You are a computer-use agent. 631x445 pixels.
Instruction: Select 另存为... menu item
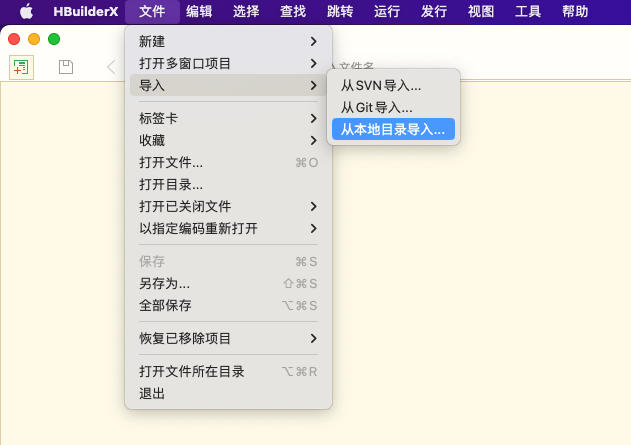[x=164, y=283]
